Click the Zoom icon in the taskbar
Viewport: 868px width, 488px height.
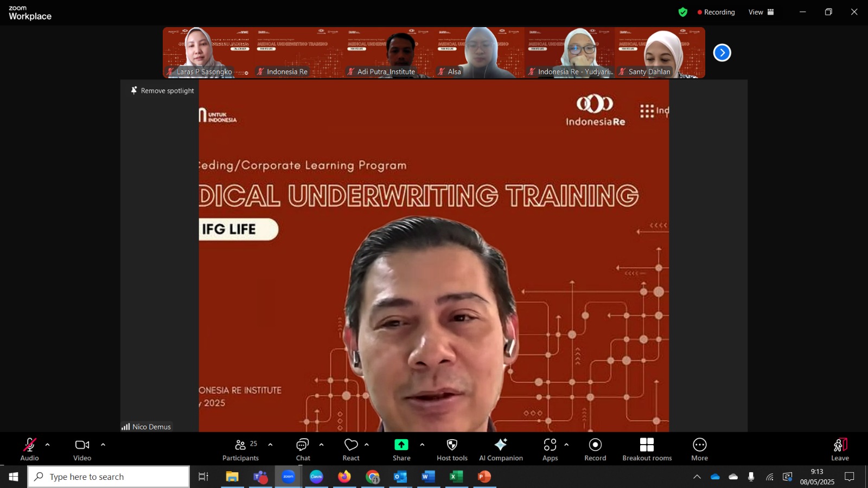coord(289,477)
